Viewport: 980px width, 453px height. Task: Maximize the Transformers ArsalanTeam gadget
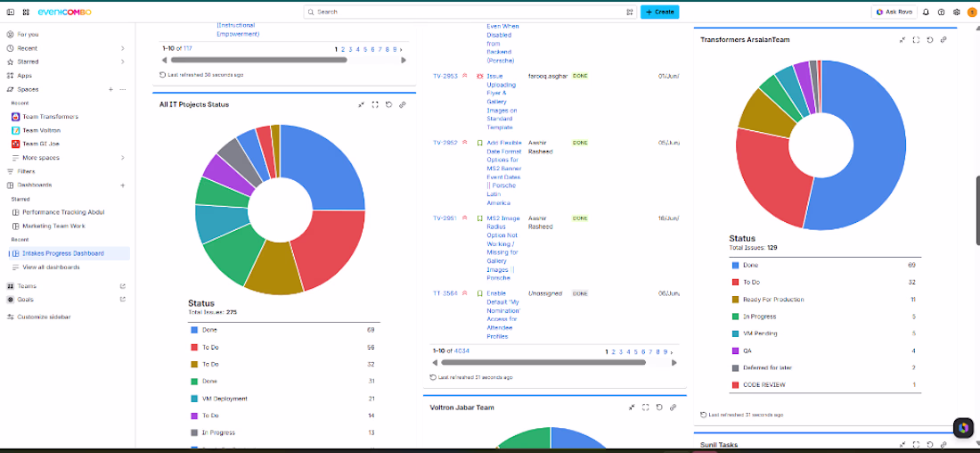tap(916, 39)
